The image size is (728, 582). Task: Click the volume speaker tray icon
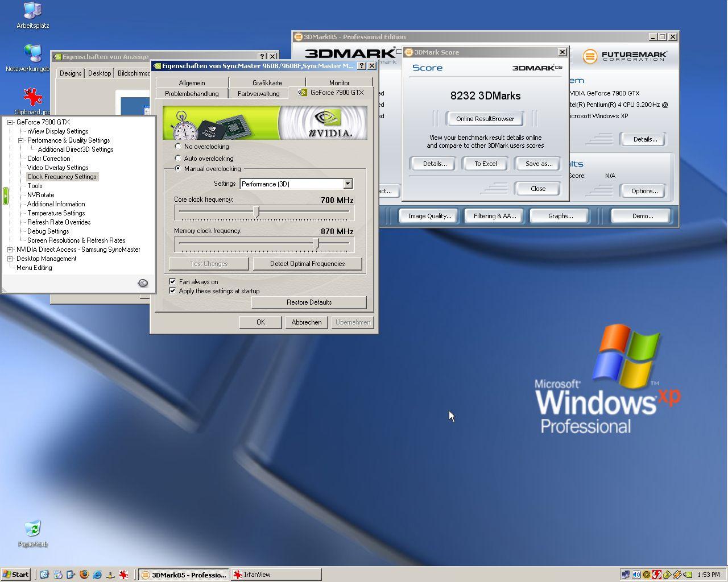(636, 575)
